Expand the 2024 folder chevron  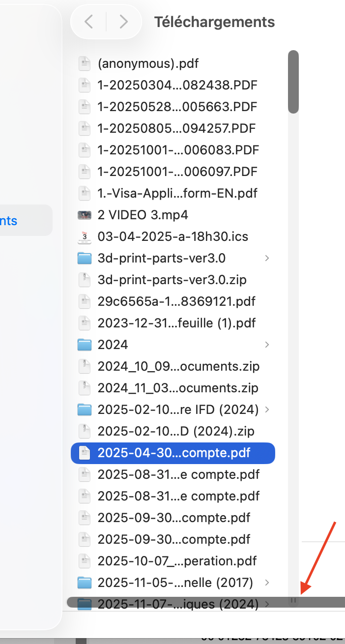pyautogui.click(x=267, y=345)
